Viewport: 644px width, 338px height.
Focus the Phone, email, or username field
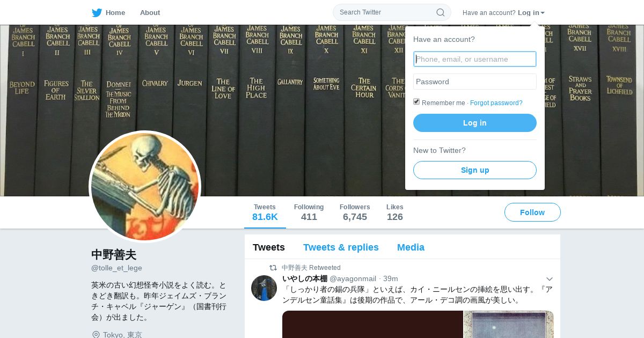pyautogui.click(x=475, y=59)
